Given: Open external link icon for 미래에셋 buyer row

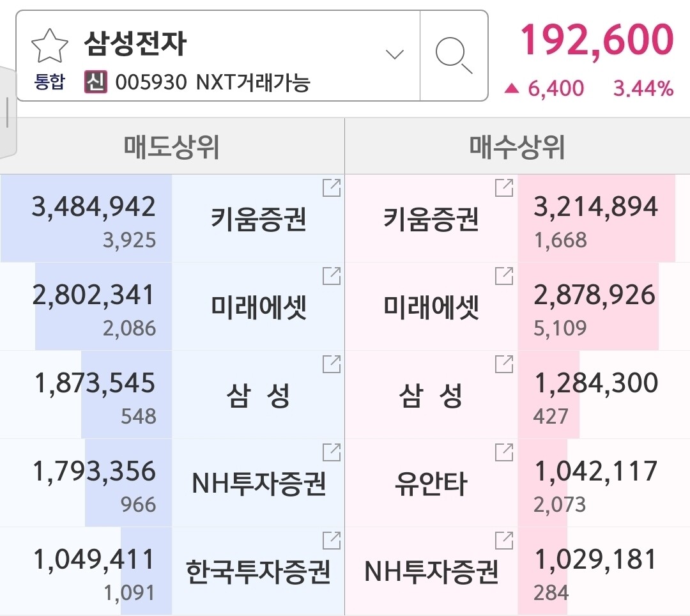Looking at the screenshot, I should tap(504, 276).
